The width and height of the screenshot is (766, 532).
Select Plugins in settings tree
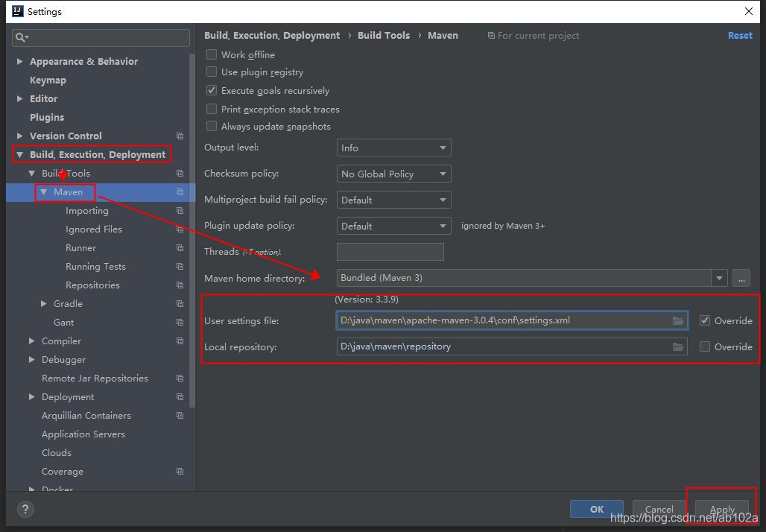tap(47, 117)
